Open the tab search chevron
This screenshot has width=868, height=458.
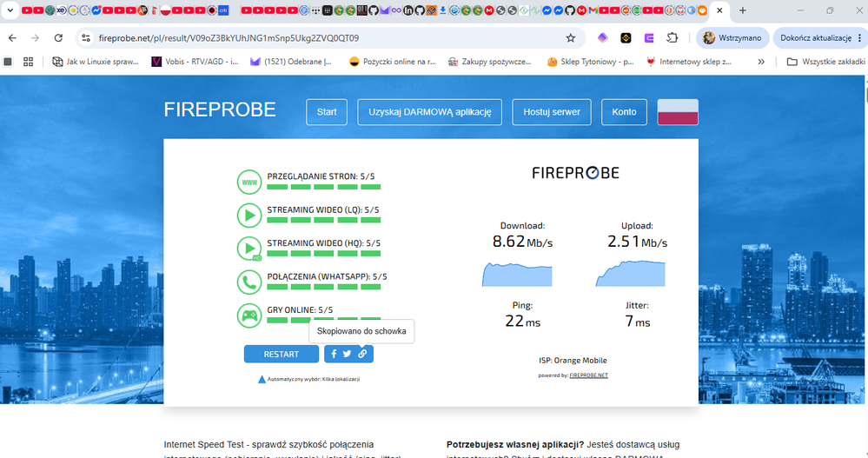coord(10,10)
